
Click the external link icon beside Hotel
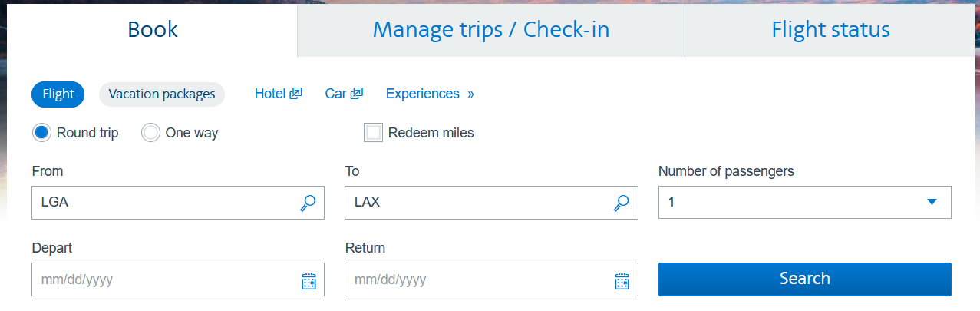(x=295, y=94)
